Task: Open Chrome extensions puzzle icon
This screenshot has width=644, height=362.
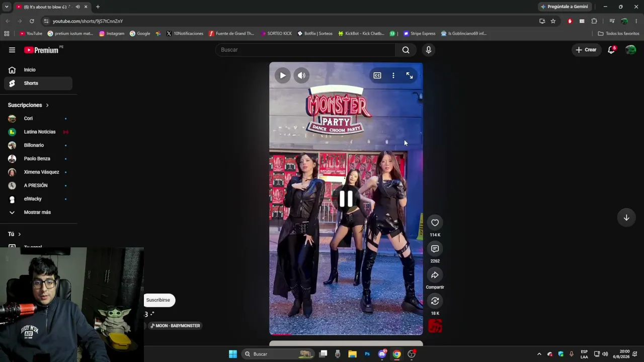Action: [594, 21]
